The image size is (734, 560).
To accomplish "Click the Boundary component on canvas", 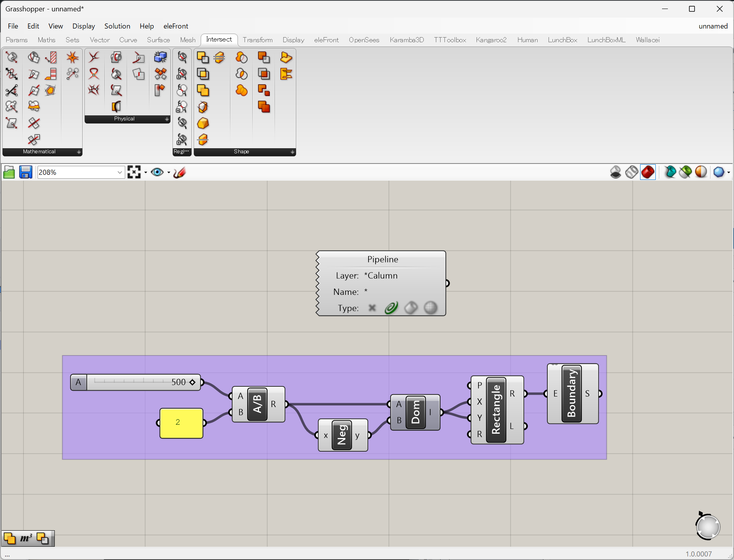I will pyautogui.click(x=571, y=394).
